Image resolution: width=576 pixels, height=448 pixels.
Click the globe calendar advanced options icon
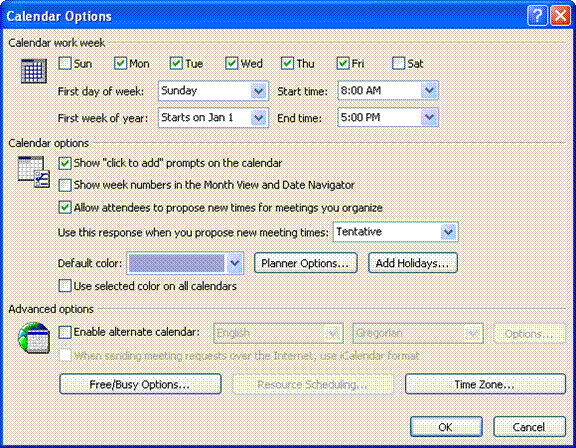33,338
